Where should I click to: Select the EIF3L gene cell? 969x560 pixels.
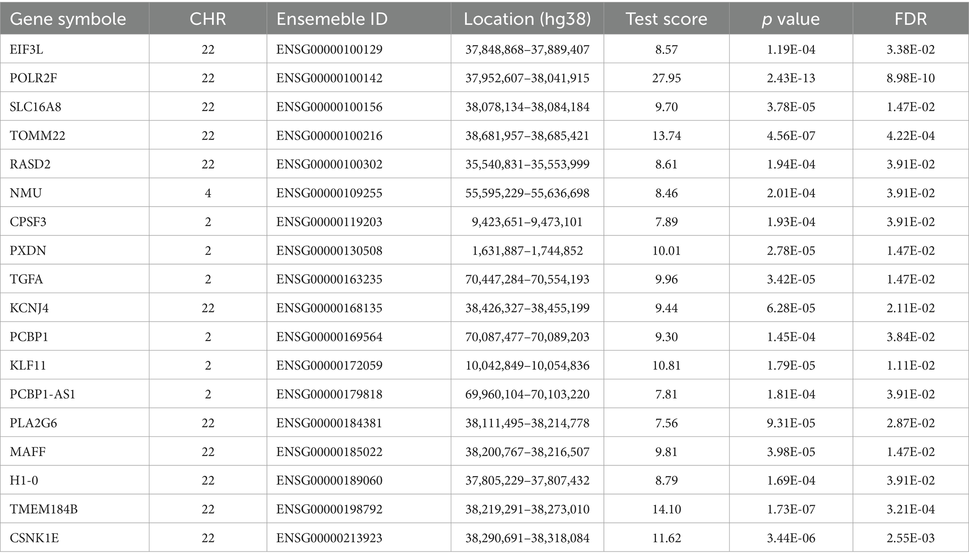coord(27,49)
